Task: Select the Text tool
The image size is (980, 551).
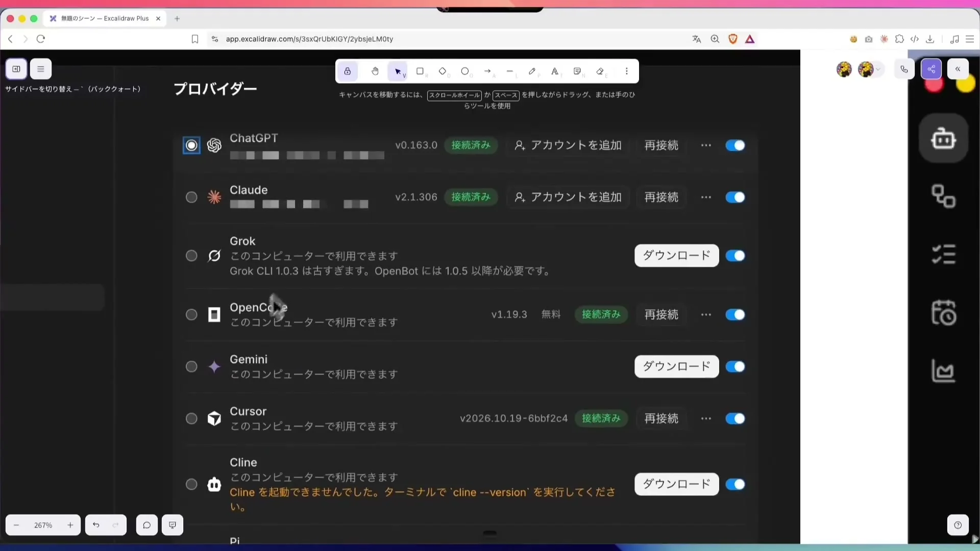Action: point(555,71)
